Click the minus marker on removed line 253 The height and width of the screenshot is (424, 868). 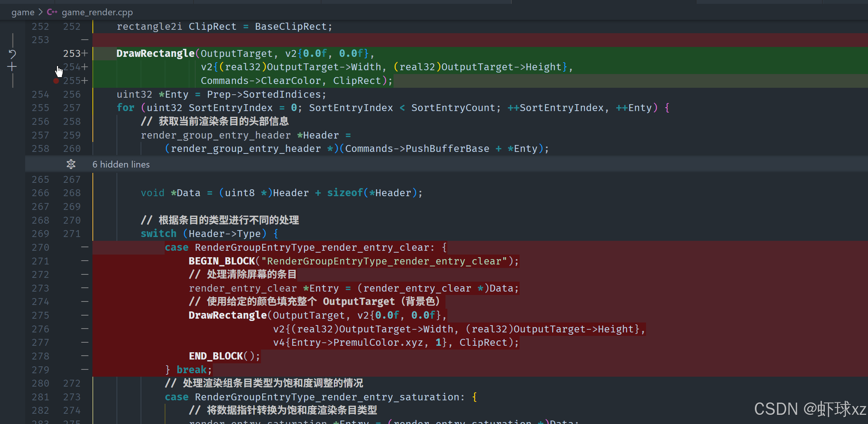pyautogui.click(x=85, y=40)
